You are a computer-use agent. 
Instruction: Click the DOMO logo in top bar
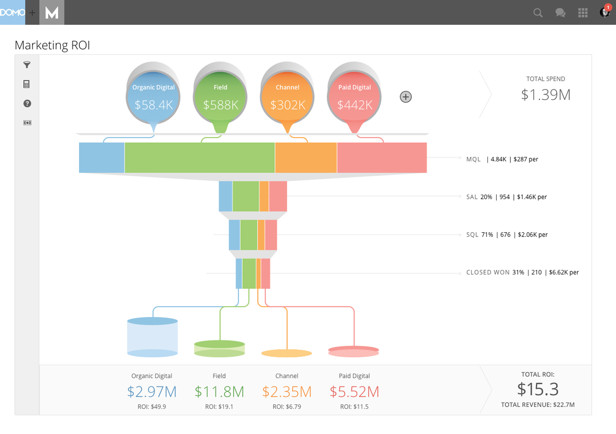coord(12,12)
